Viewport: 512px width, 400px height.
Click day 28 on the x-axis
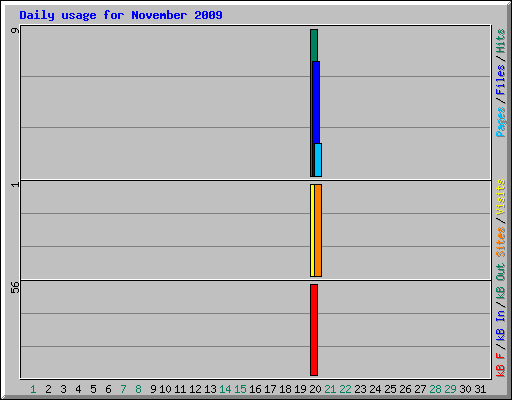click(x=435, y=389)
